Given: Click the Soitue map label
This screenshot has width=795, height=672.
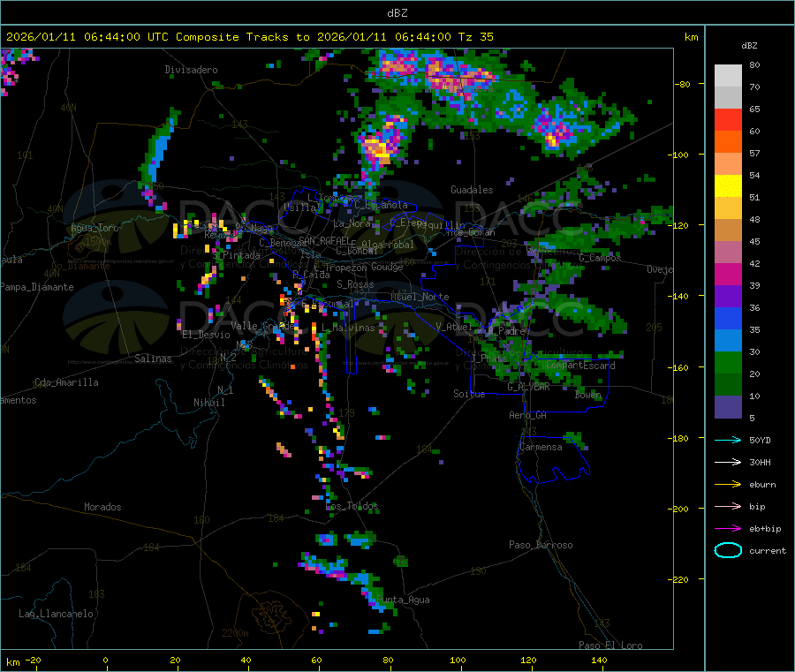Looking at the screenshot, I should point(469,394).
